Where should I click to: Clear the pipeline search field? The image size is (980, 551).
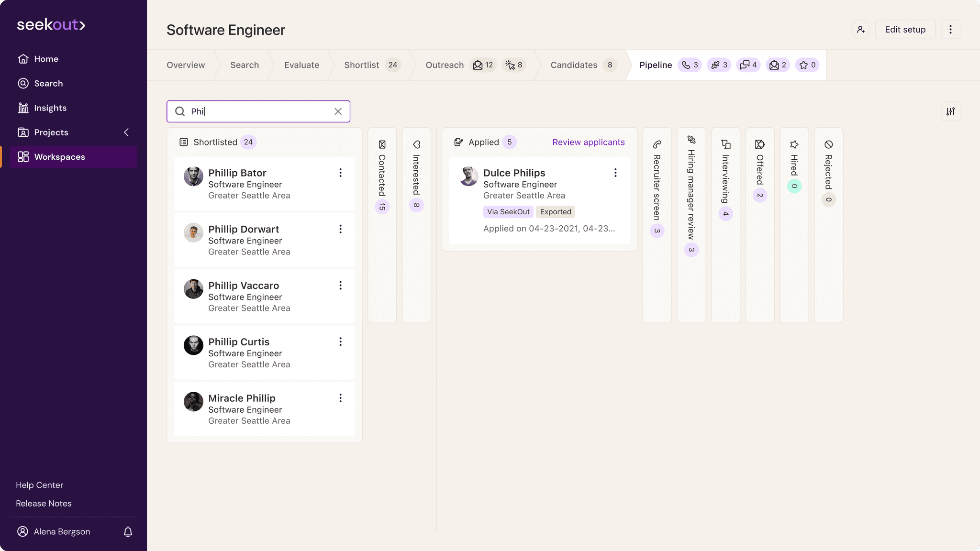[x=338, y=111]
